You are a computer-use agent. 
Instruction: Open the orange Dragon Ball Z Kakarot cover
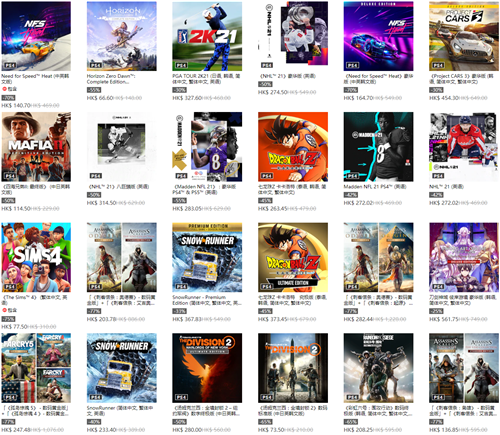293,147
